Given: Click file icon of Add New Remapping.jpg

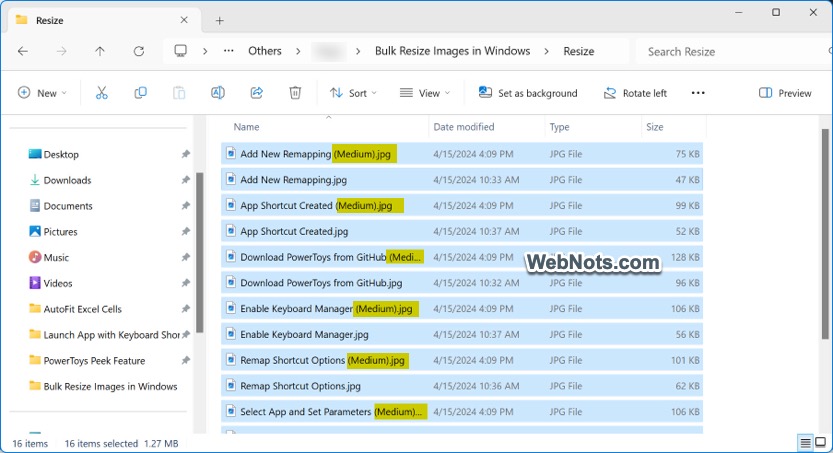Looking at the screenshot, I should [x=231, y=180].
